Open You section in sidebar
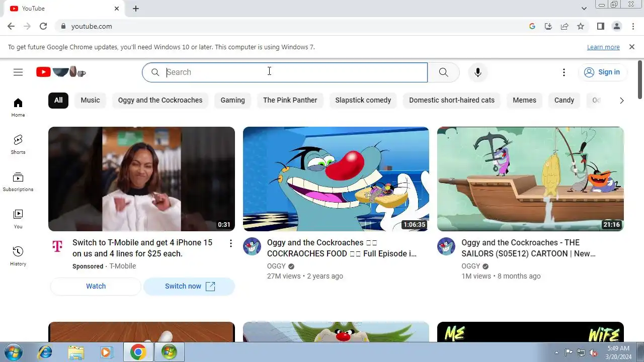Viewport: 644px width, 362px height. 18,219
